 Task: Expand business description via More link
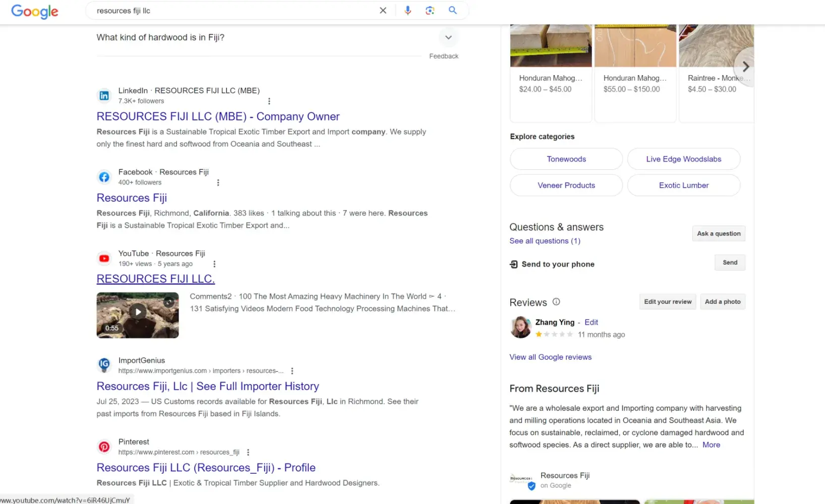[711, 445]
